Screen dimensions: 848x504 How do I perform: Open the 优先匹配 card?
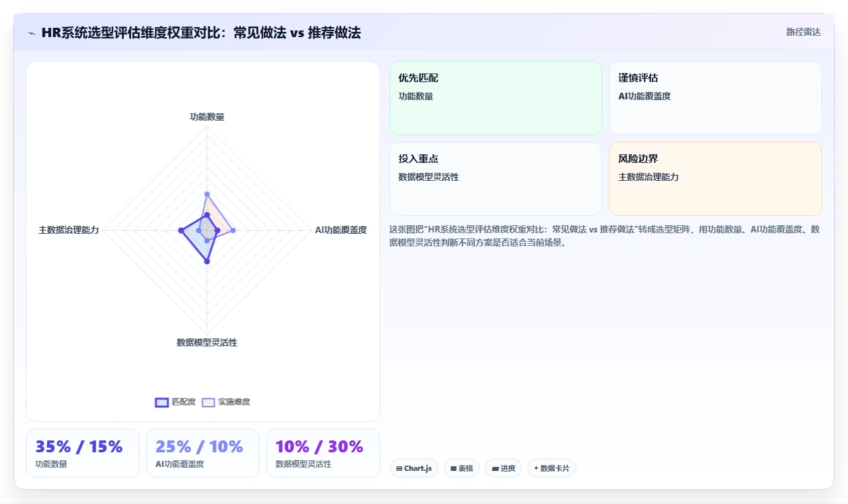point(496,98)
